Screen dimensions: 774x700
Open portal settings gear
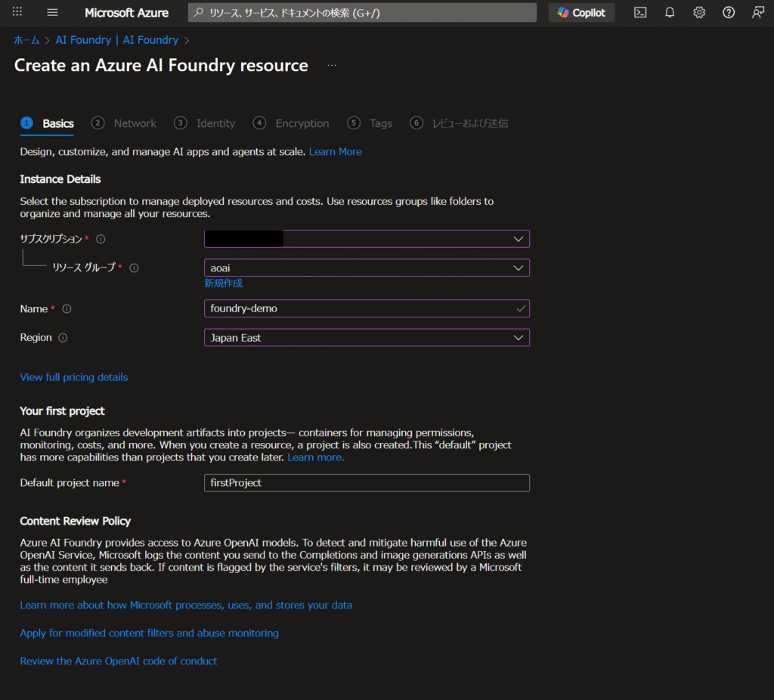[699, 12]
